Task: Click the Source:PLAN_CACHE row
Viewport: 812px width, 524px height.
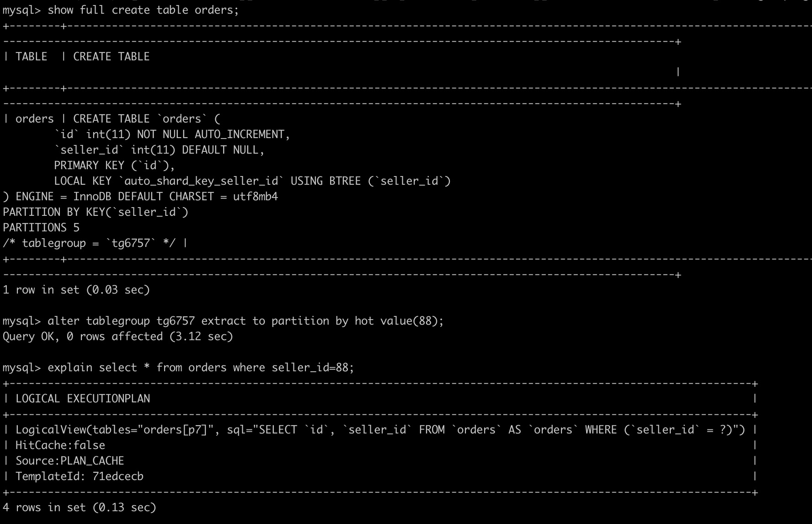Action: pos(70,461)
